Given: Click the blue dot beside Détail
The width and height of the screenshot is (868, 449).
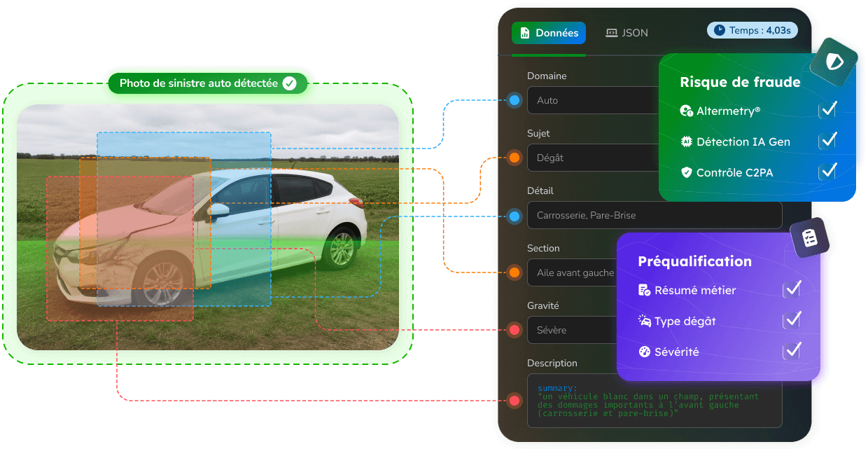Looking at the screenshot, I should (514, 216).
